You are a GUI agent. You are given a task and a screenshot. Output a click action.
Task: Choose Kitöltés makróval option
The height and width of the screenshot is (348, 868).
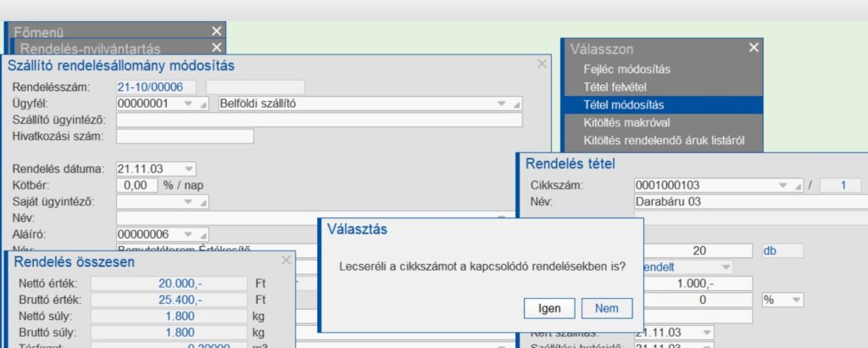coord(626,122)
